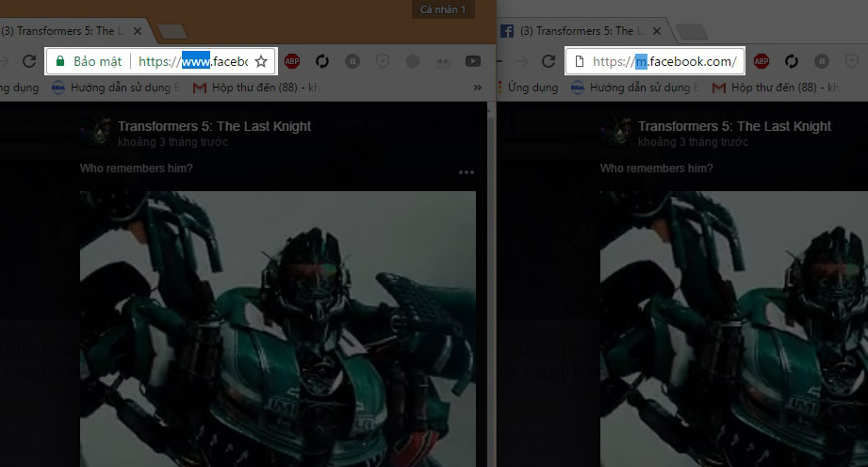Image resolution: width=868 pixels, height=467 pixels.
Task: Reload the page in the left browser window
Action: click(x=29, y=61)
